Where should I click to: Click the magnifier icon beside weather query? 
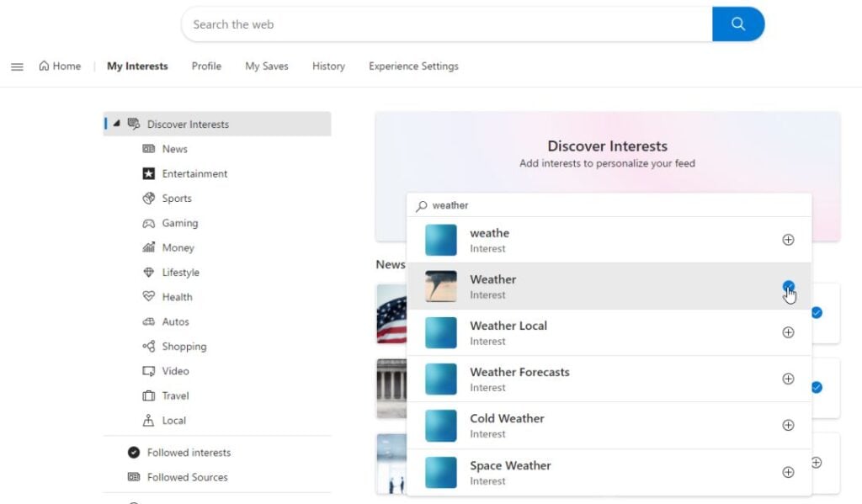click(422, 206)
